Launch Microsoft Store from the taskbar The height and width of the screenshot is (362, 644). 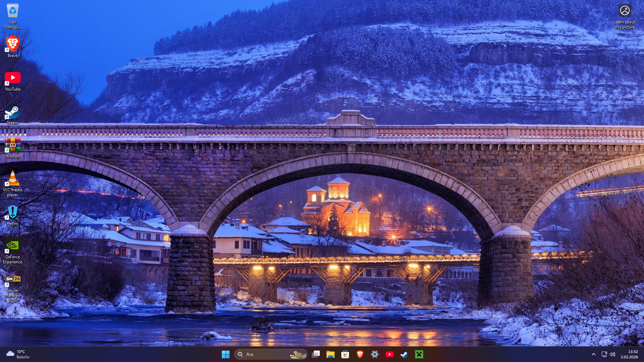pyautogui.click(x=345, y=354)
